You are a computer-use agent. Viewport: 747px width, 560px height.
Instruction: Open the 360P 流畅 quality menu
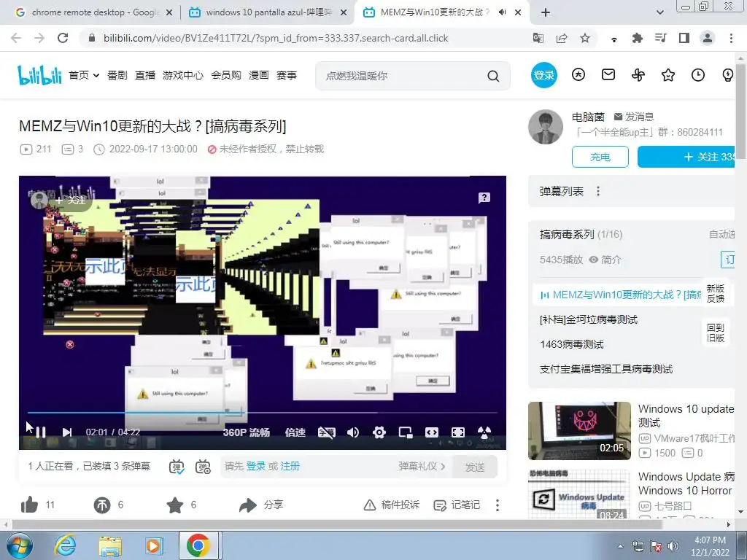(x=247, y=432)
